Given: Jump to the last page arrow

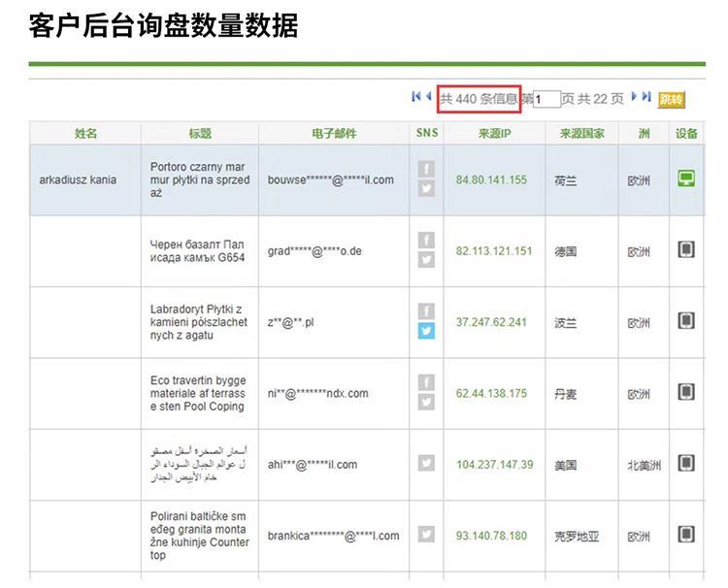Looking at the screenshot, I should coord(646,97).
